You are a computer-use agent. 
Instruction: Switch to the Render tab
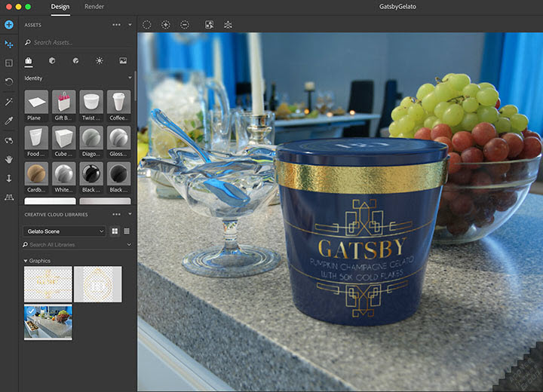click(x=94, y=7)
